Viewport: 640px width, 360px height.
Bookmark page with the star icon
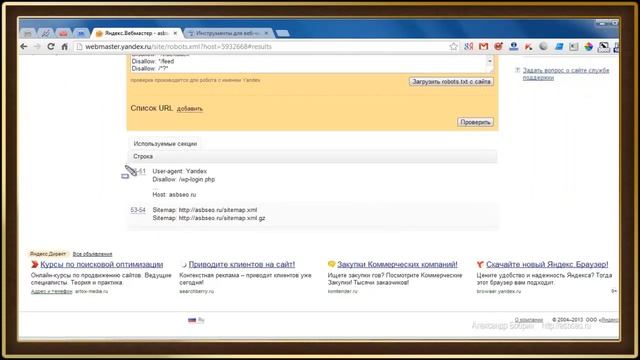pyautogui.click(x=453, y=47)
